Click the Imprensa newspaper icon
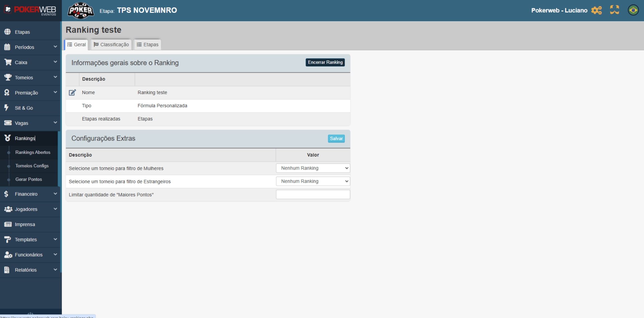644x318 pixels. click(8, 224)
